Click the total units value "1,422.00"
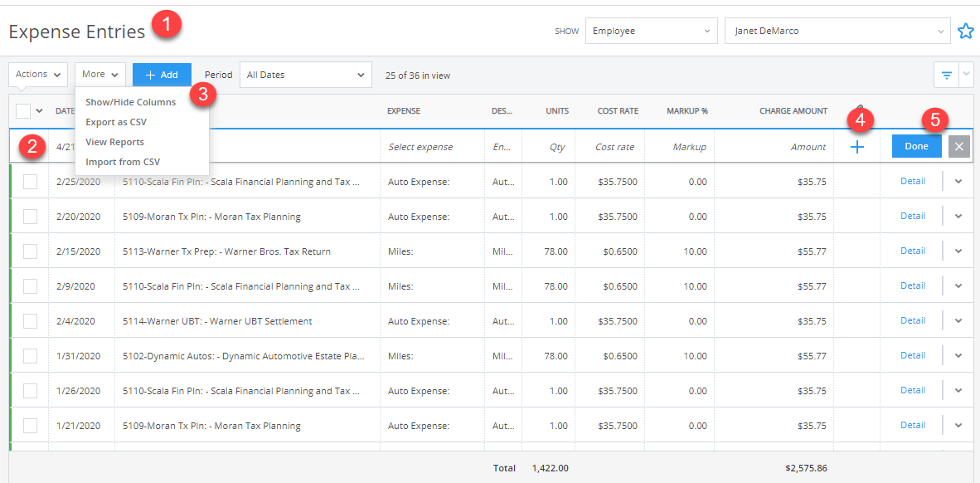 point(550,468)
